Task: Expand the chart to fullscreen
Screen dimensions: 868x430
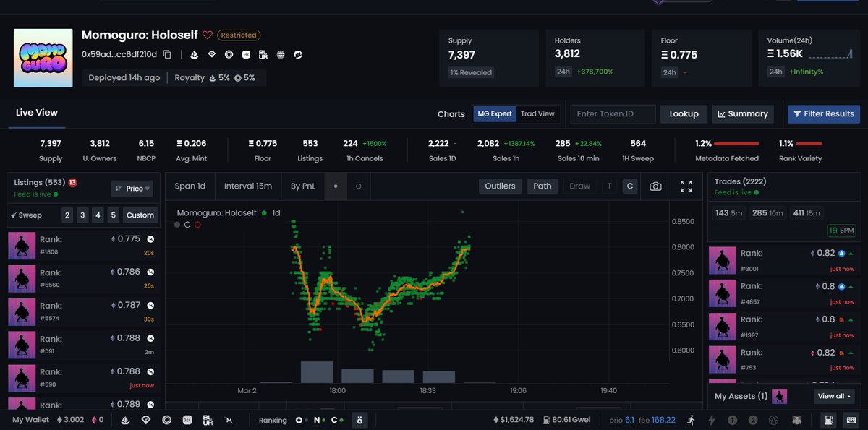Action: pyautogui.click(x=686, y=186)
